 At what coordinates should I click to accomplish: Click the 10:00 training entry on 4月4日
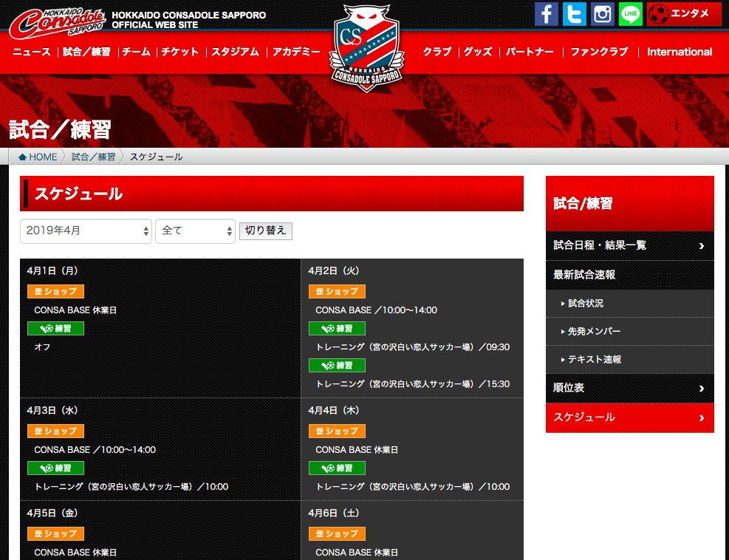point(412,487)
